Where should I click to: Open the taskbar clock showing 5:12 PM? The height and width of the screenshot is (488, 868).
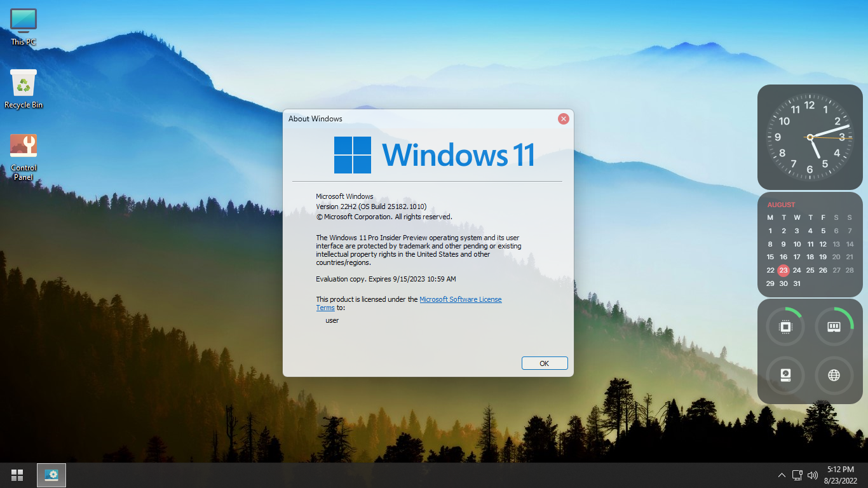click(x=841, y=475)
